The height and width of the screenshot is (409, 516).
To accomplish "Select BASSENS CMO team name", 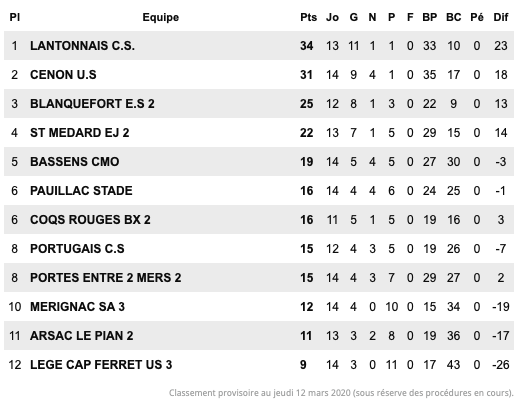I will (74, 162).
